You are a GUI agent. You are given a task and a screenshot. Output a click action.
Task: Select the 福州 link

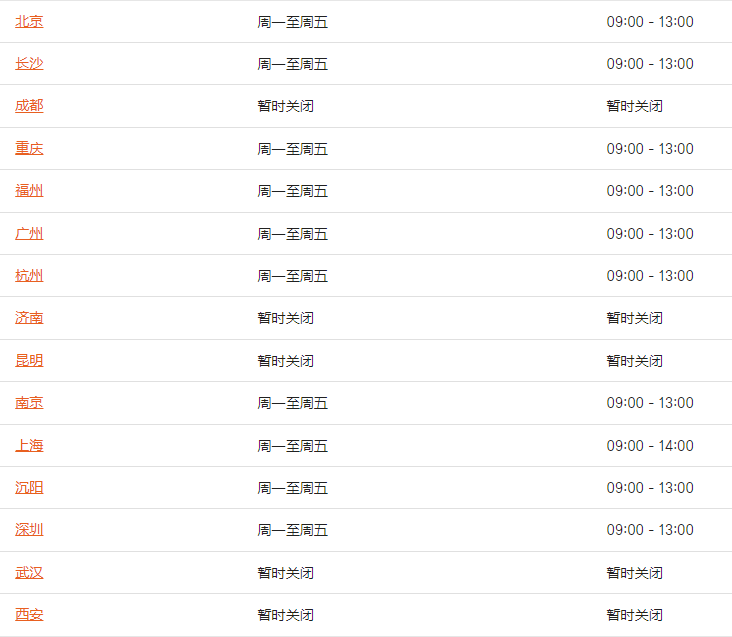pos(29,190)
